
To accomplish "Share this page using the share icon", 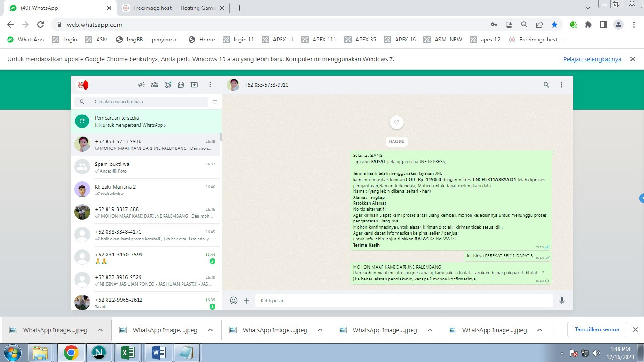I will 539,25.
